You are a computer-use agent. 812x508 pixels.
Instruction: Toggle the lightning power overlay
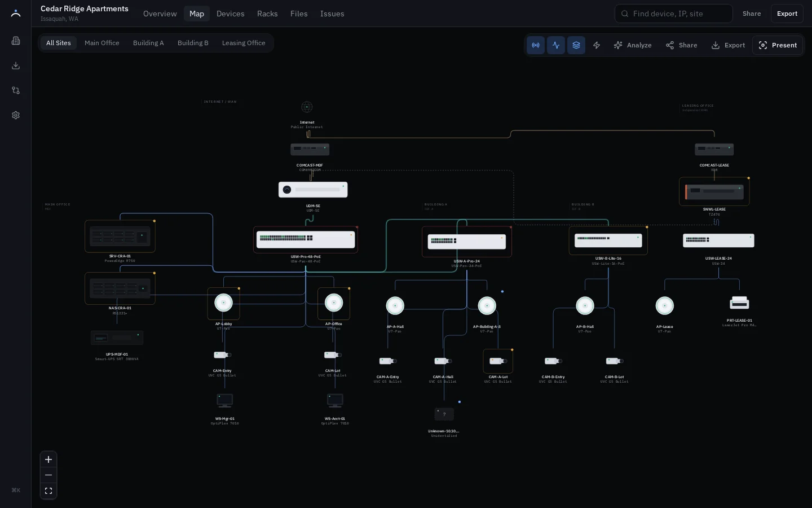tap(597, 45)
